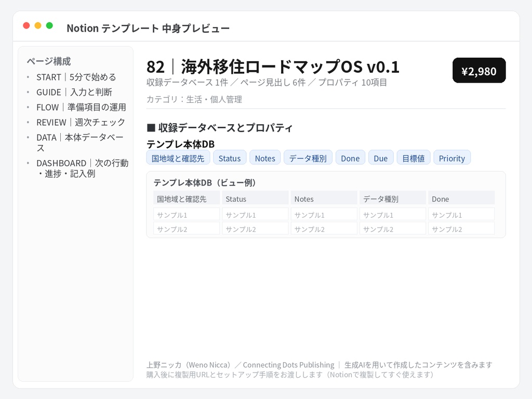Image resolution: width=532 pixels, height=399 pixels.
Task: Click サンプル1 cell under データ種別 column
Action: pyautogui.click(x=393, y=215)
